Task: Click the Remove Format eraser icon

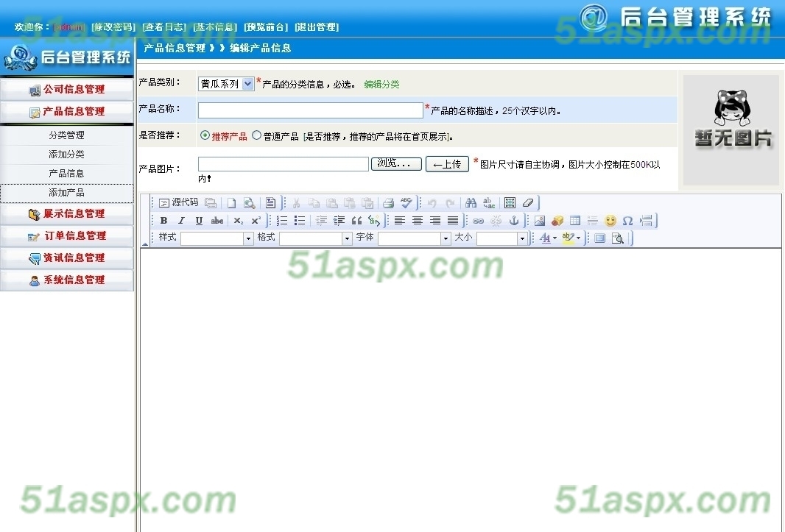Action: tap(528, 202)
